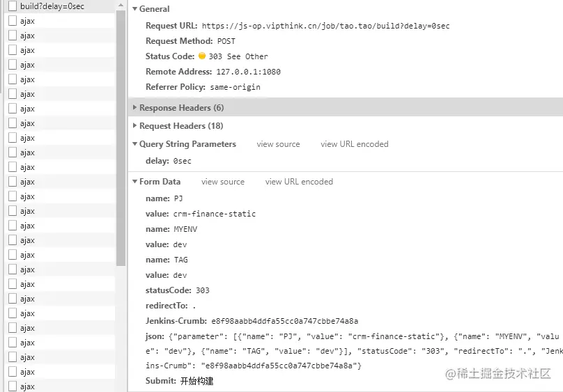
Task: Select the form name value TAG
Action: (x=181, y=260)
